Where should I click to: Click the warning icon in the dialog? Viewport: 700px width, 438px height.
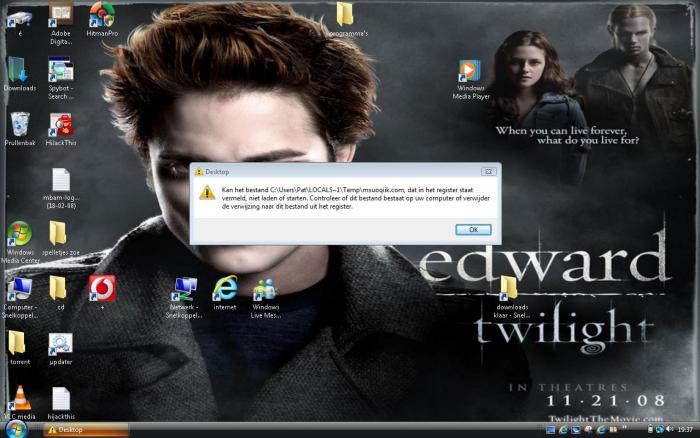point(207,192)
